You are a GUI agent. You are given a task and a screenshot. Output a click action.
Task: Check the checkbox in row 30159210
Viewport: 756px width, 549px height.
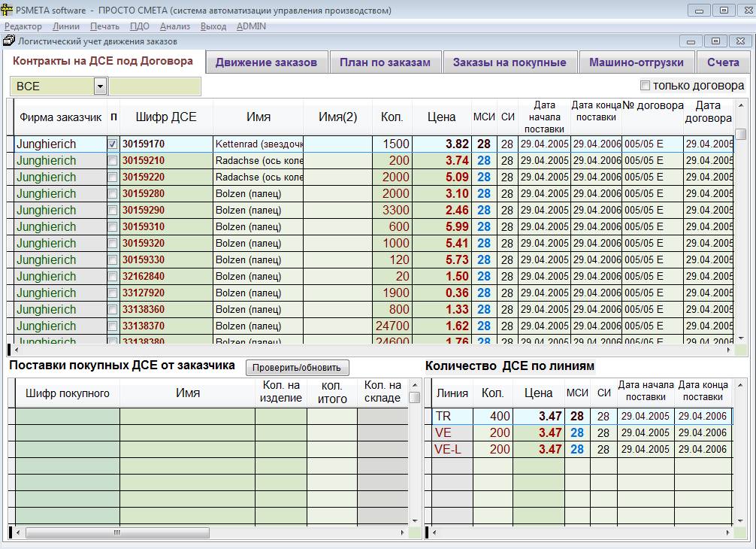(113, 160)
